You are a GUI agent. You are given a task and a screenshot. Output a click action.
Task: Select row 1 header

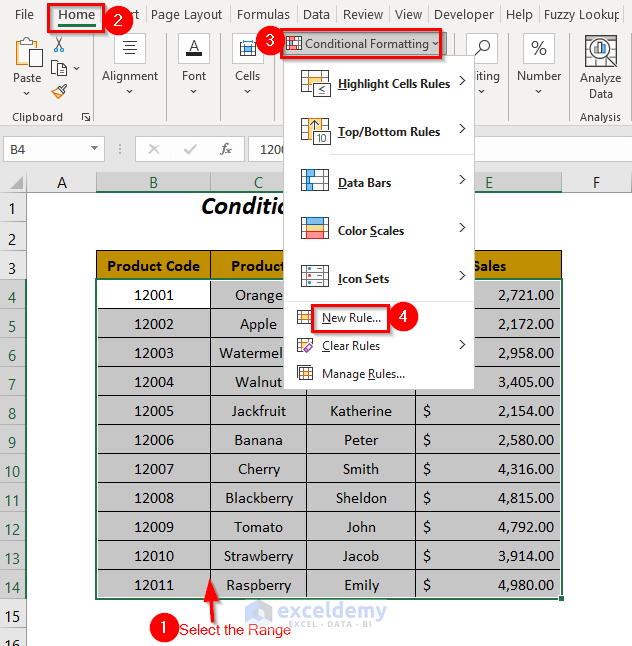13,208
